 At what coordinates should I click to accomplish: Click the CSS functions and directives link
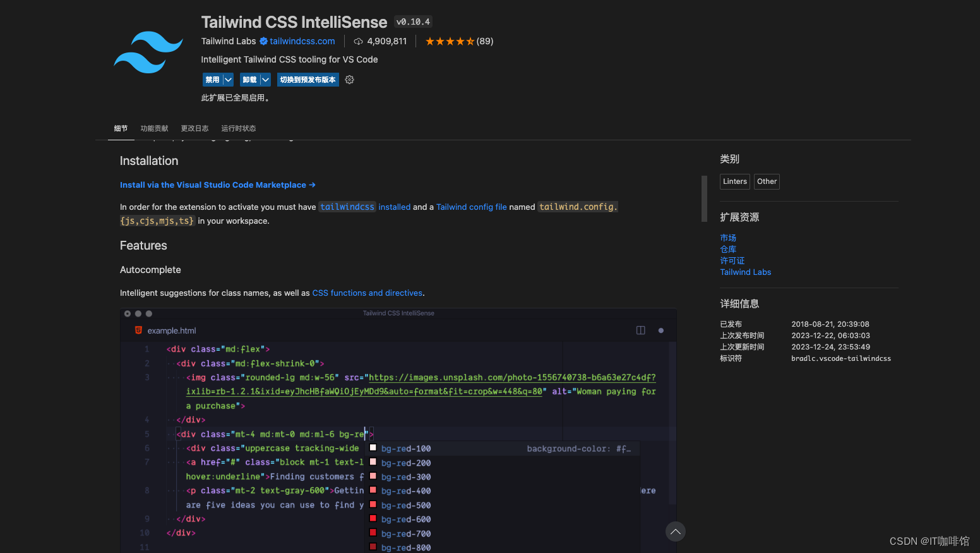click(367, 293)
